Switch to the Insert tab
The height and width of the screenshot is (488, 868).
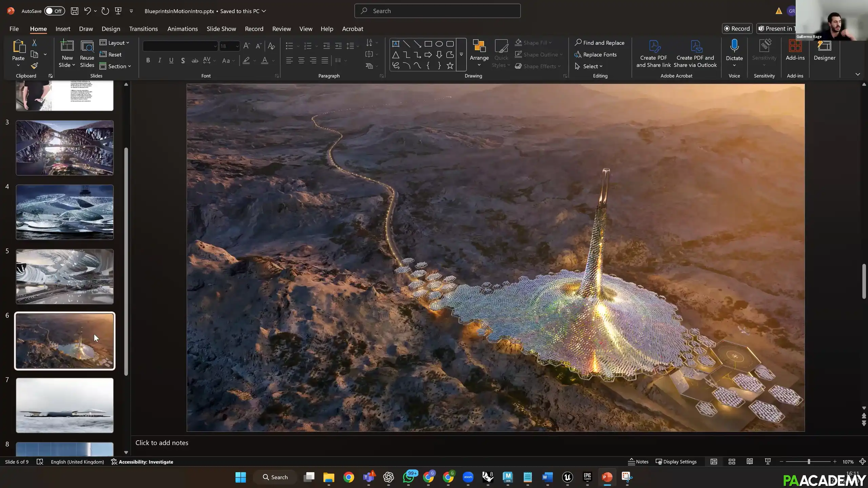[x=63, y=29]
